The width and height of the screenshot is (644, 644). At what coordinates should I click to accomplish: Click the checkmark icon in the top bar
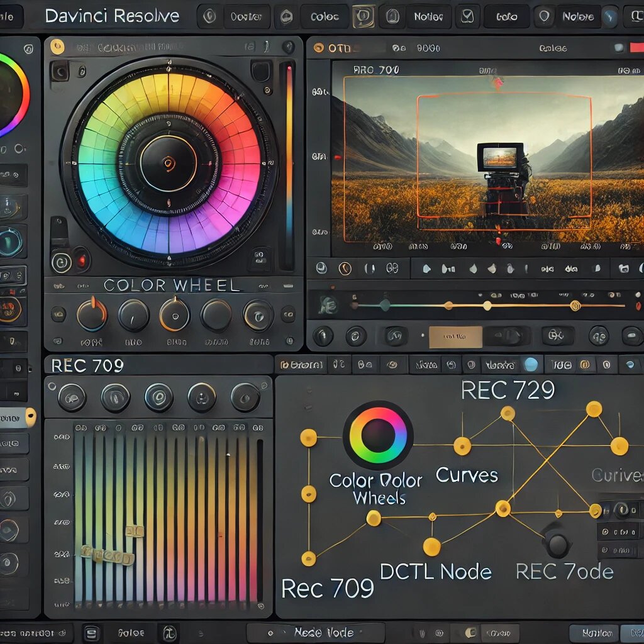click(467, 16)
